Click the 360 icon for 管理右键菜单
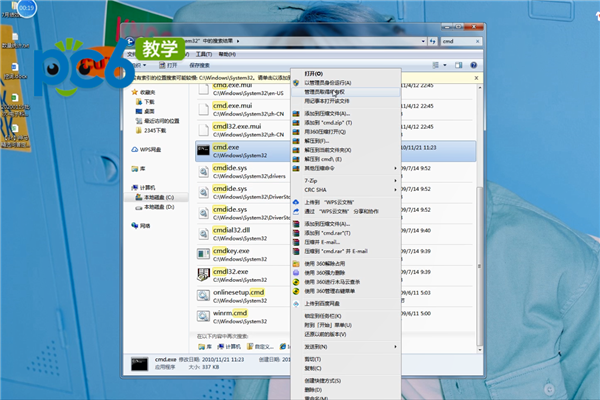Screen dimensions: 600x400 tap(296, 291)
